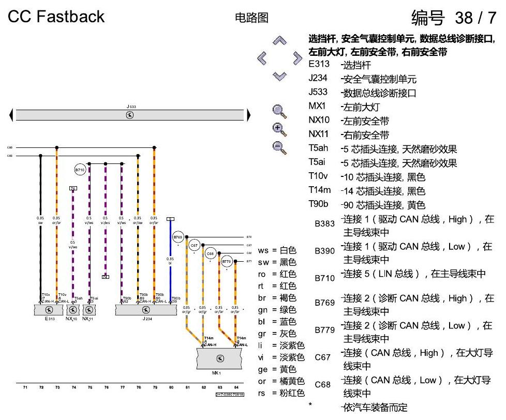This screenshot has height=420, width=506.
Task: Click the diagram code box bottom right
Action: click(x=230, y=395)
